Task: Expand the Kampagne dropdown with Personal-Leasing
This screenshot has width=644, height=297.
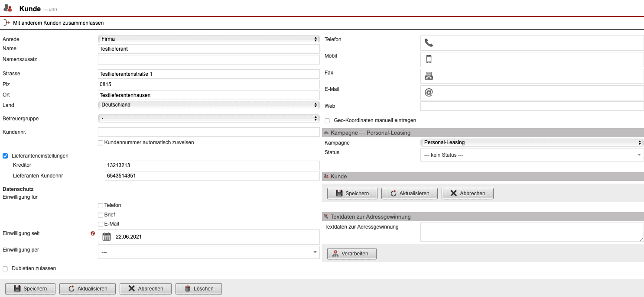Action: click(x=531, y=142)
